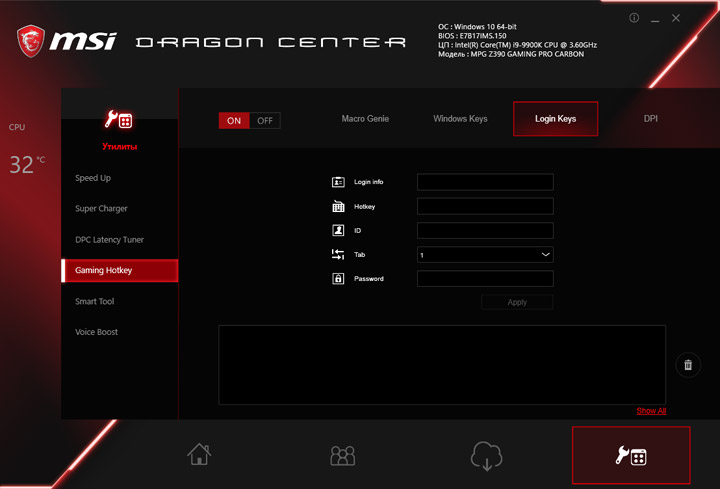
Task: Open the Home section in the bottom bar
Action: (x=199, y=454)
